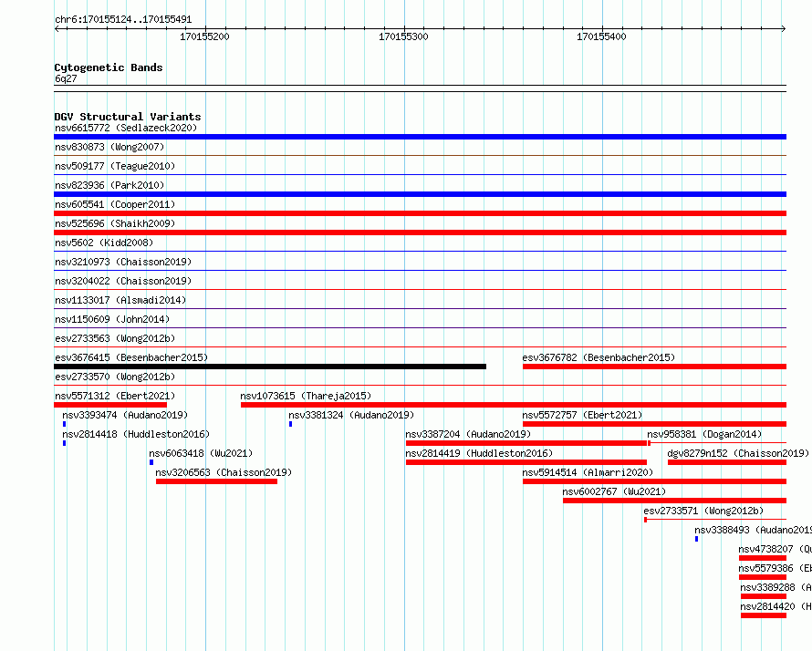Click the black esv3676415 (Besenbacher2015) bar
This screenshot has height=651, width=812.
(x=270, y=367)
